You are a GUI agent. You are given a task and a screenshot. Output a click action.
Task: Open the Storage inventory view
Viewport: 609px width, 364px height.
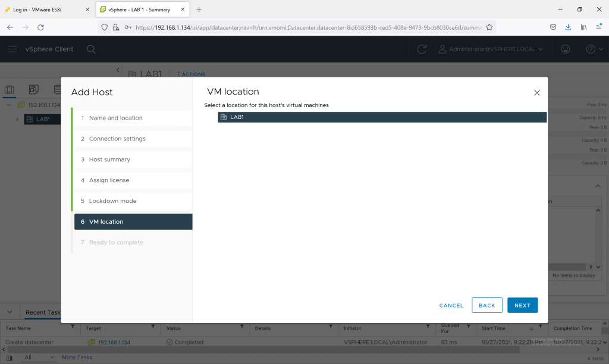click(x=58, y=90)
